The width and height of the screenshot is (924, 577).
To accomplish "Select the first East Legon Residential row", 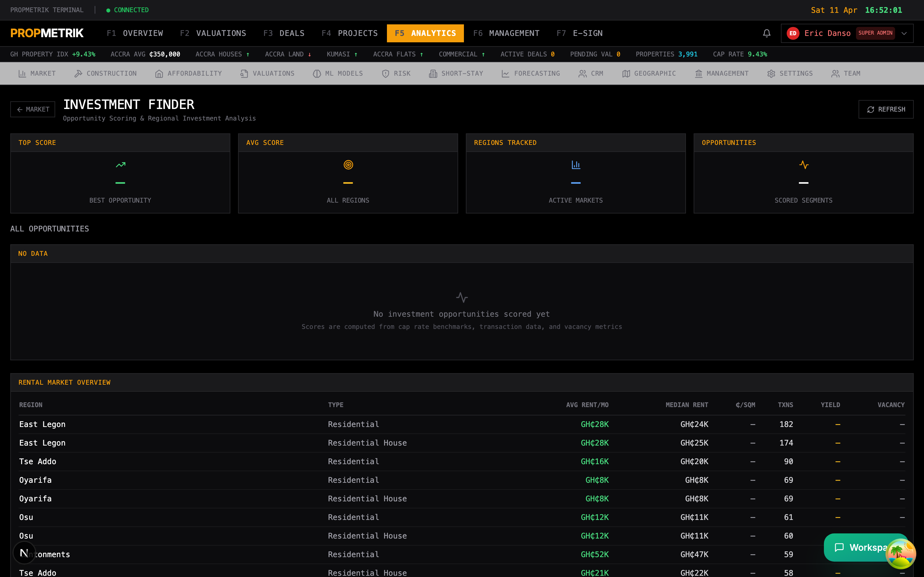I will click(x=462, y=424).
